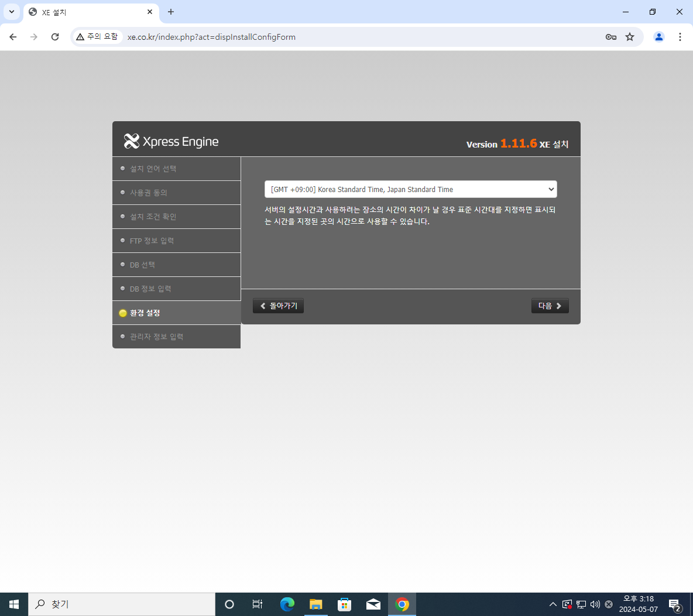
Task: Select the FTP 정보 입력 step
Action: click(176, 241)
